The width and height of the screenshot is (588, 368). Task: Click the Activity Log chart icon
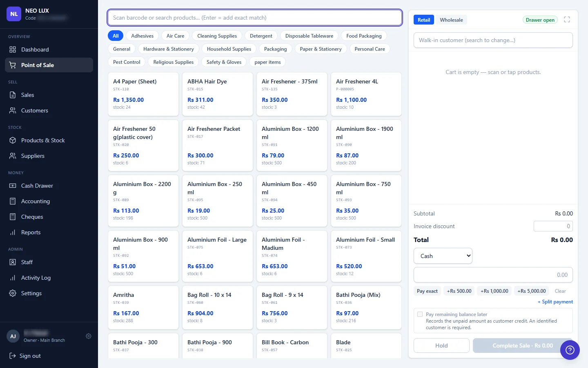point(13,278)
